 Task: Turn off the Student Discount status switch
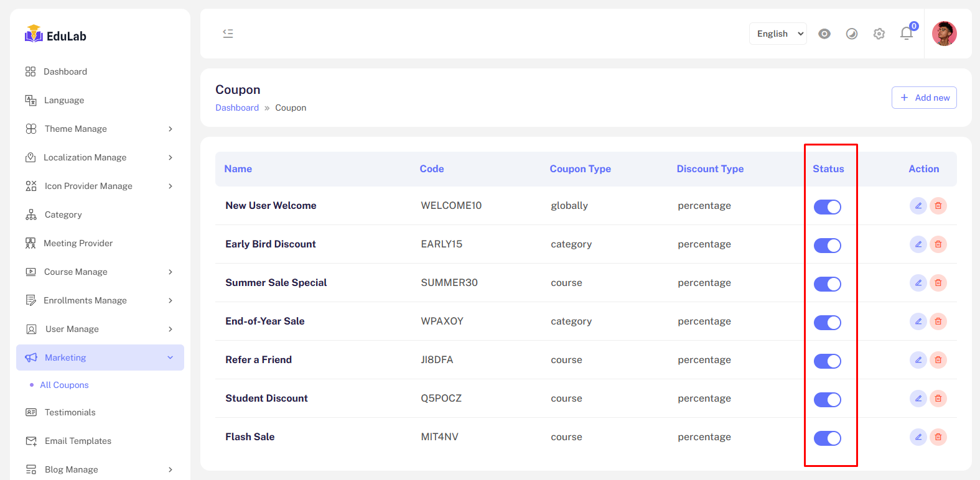[x=827, y=400]
